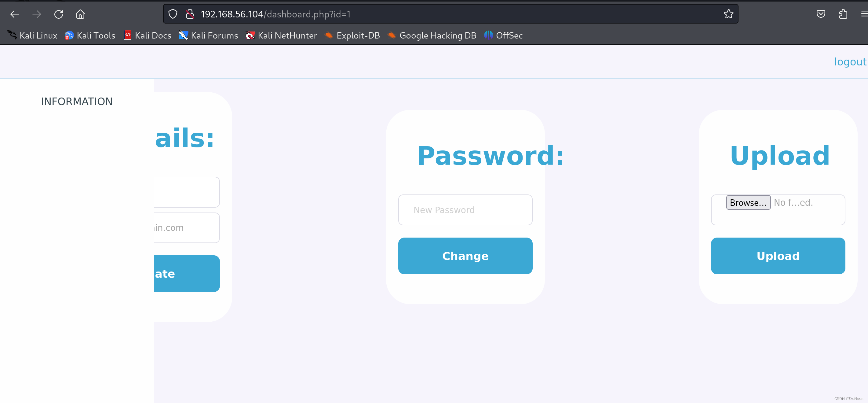
Task: Click the Browse file selector button
Action: pyautogui.click(x=747, y=202)
